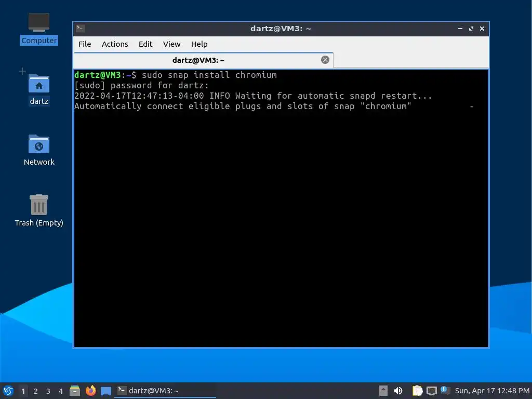Viewport: 532px width, 399px height.
Task: Switch to workspace 2
Action: point(36,391)
